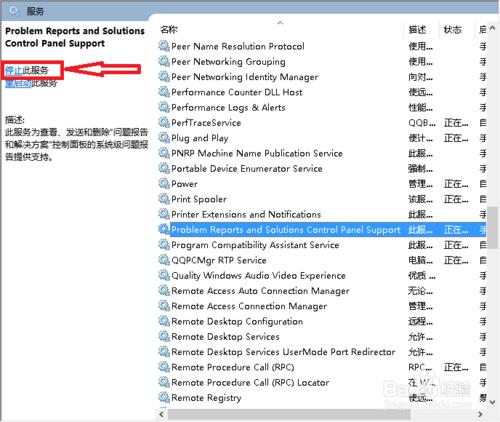Click the status cell of Print Spooler
500x422 pixels.
[x=456, y=199]
